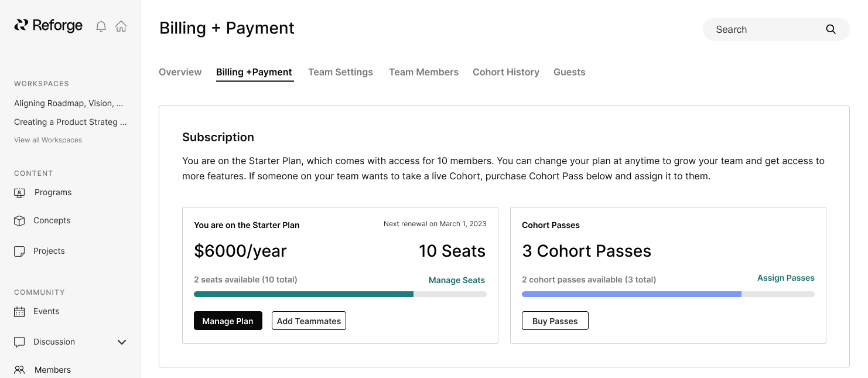This screenshot has width=868, height=378.
Task: Click the Projects note icon
Action: (19, 251)
